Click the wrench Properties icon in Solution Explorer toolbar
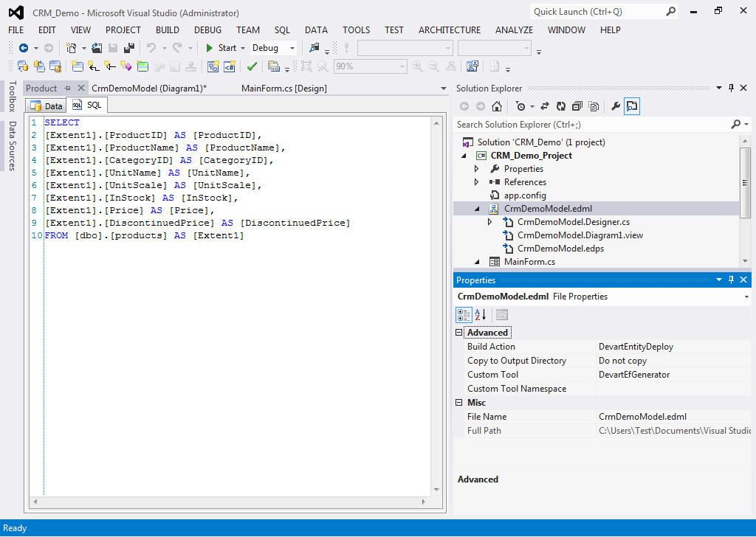 616,106
